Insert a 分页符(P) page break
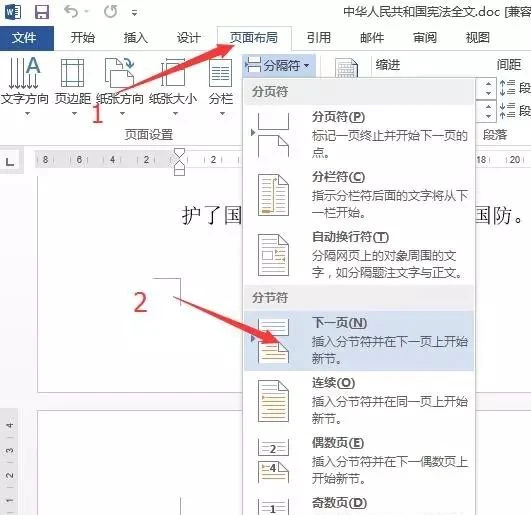This screenshot has height=515, width=531. 359,134
